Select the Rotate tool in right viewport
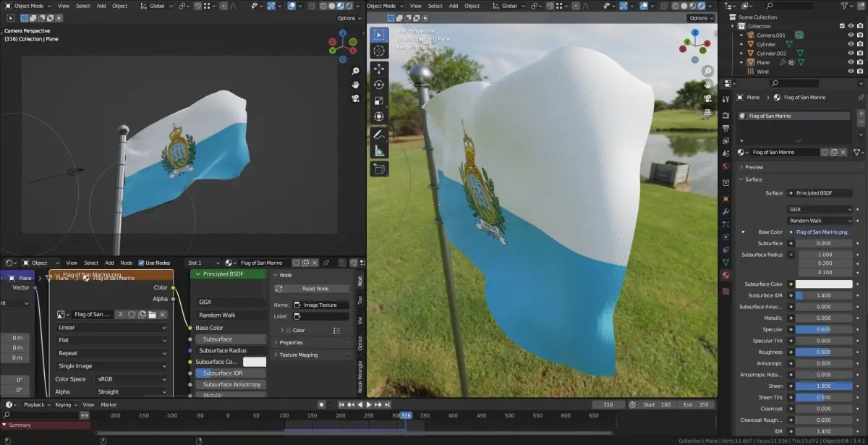 pos(379,85)
